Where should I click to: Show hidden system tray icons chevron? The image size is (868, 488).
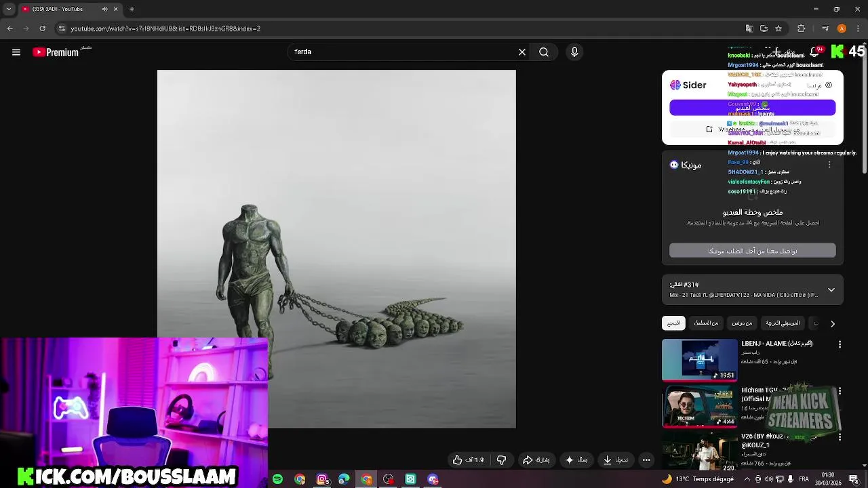click(x=747, y=479)
